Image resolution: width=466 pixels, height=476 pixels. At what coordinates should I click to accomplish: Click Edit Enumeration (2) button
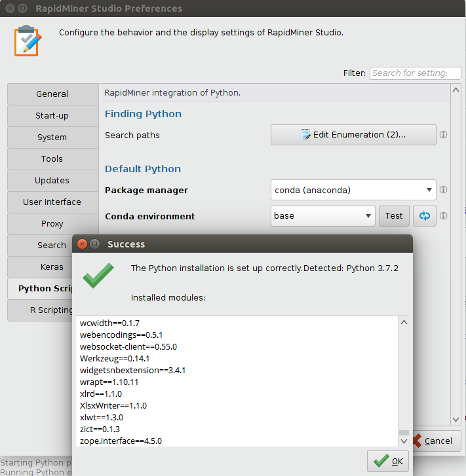(x=353, y=135)
